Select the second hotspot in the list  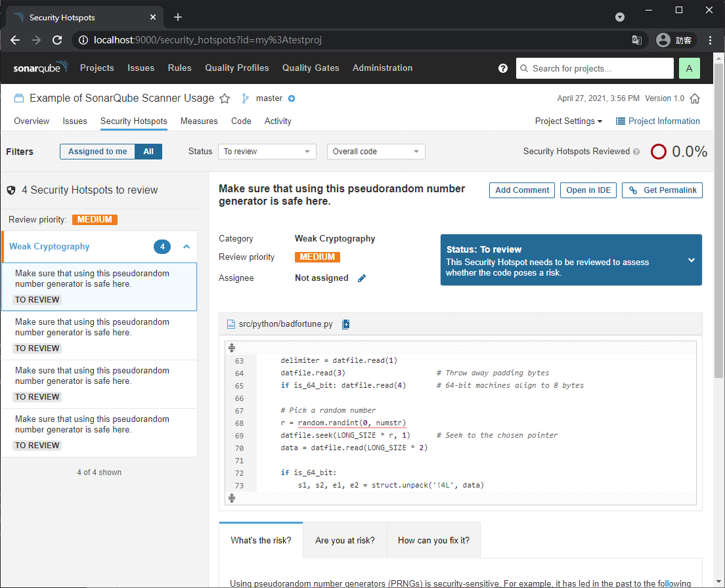(99, 335)
